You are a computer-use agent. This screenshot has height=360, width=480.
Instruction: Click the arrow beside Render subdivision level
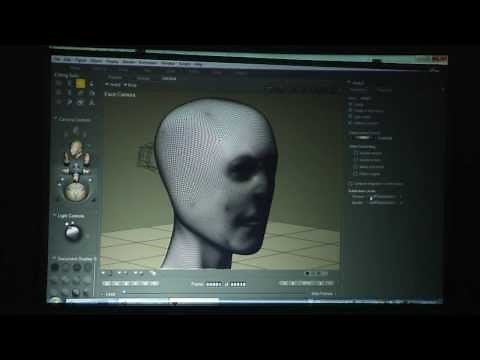(401, 203)
